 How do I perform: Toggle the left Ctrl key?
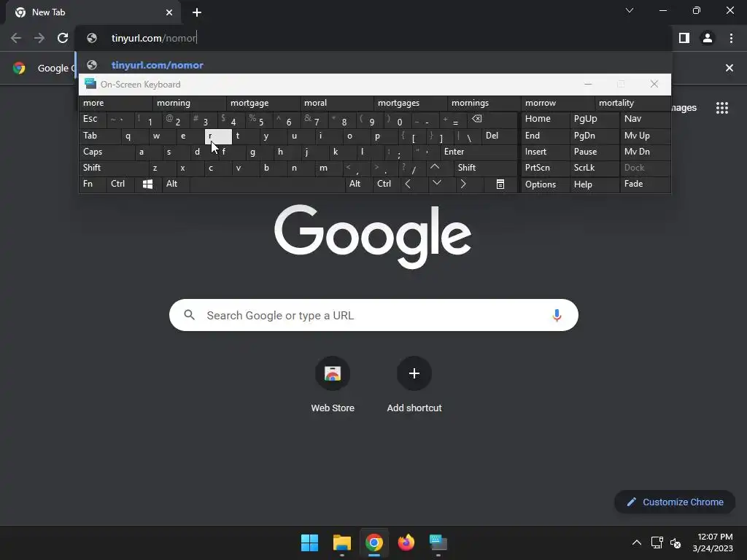point(120,184)
